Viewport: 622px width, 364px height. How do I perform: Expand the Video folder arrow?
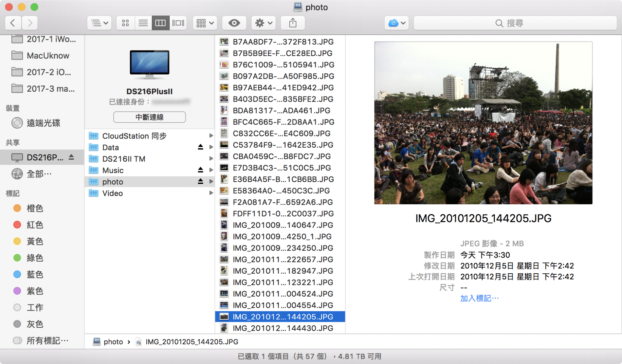(211, 193)
